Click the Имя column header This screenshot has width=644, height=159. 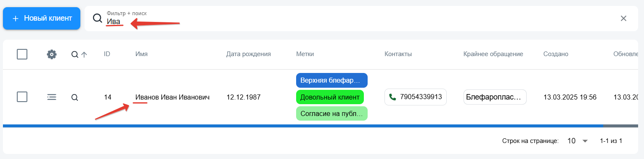(141, 54)
